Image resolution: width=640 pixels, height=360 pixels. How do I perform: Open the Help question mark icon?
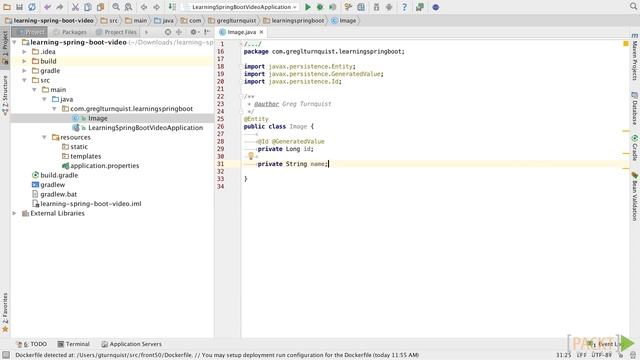coord(404,7)
